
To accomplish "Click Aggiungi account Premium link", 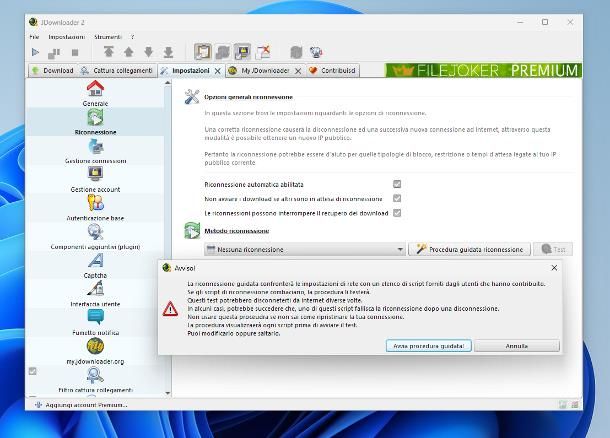I will click(82, 405).
